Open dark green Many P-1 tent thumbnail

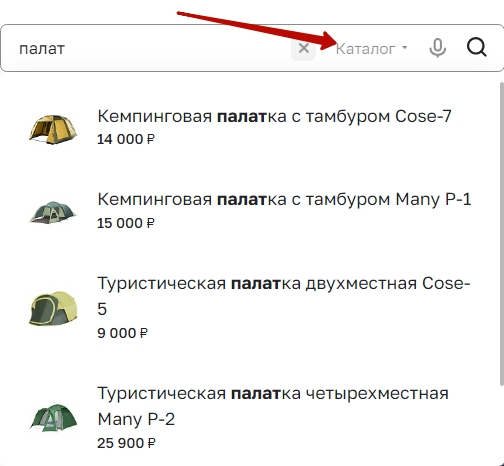[x=53, y=212]
